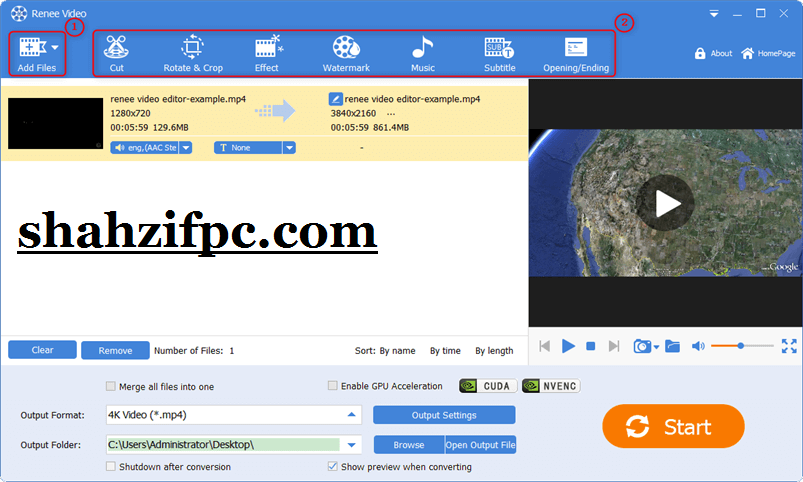This screenshot has width=803, height=482.
Task: Open the snapshot folder icon
Action: [x=672, y=346]
